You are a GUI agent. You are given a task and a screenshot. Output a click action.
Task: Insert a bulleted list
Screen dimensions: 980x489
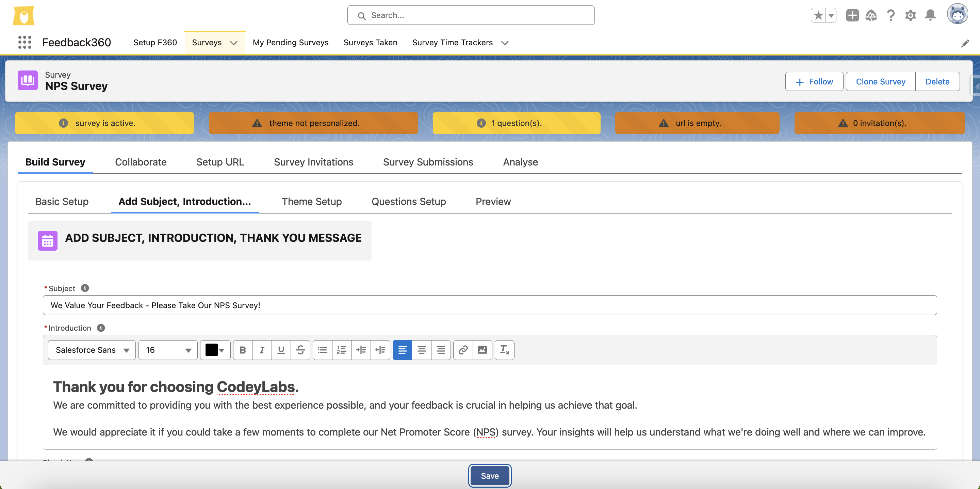pos(323,350)
